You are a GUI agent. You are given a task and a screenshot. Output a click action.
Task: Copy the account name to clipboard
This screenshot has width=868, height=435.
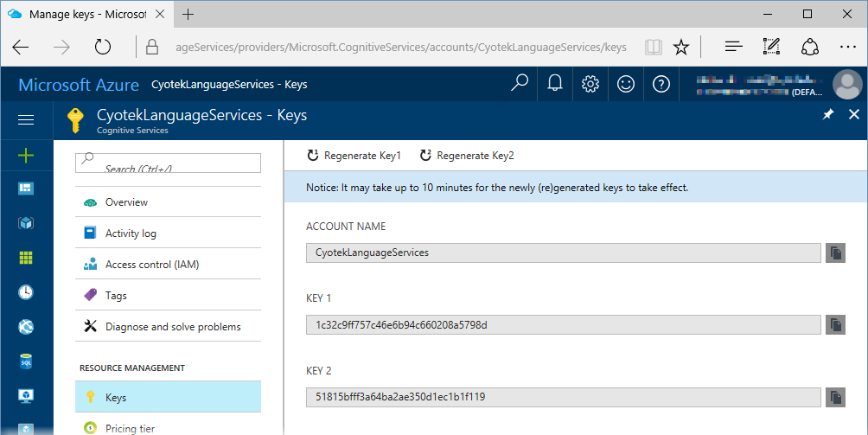coord(835,253)
